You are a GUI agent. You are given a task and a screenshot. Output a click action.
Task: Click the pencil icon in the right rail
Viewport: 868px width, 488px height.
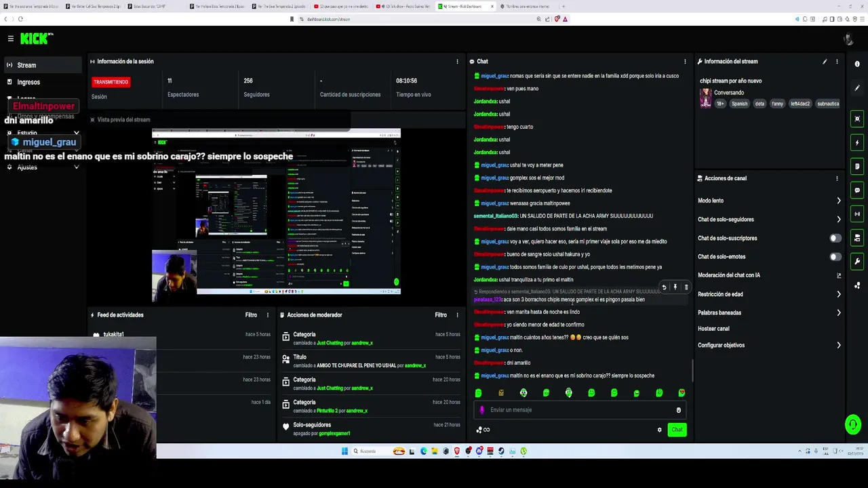[x=857, y=88]
